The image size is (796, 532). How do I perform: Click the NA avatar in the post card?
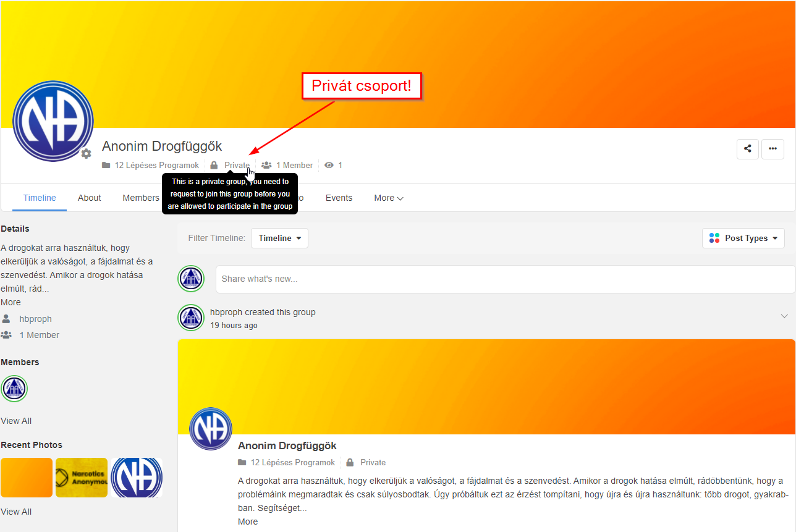pos(210,429)
